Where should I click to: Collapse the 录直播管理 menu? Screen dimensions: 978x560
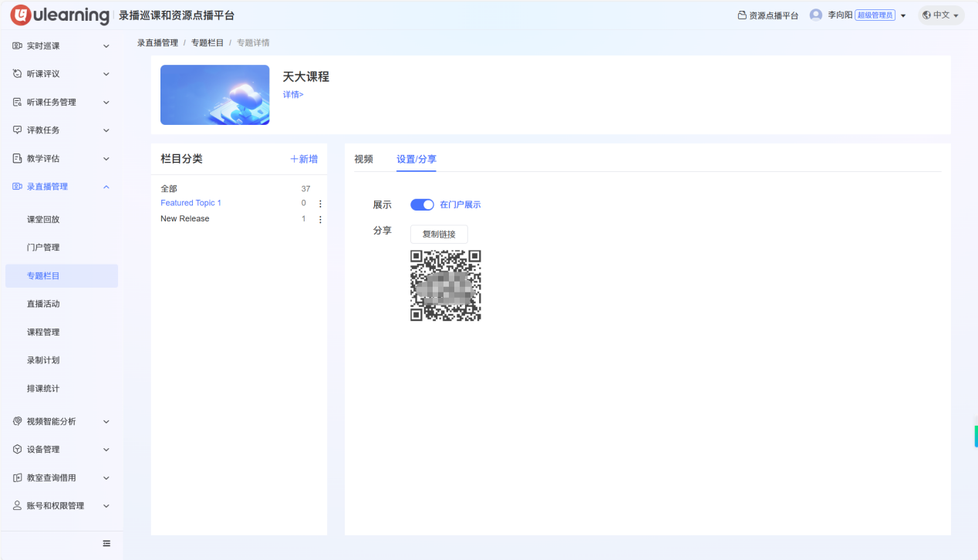(x=46, y=186)
